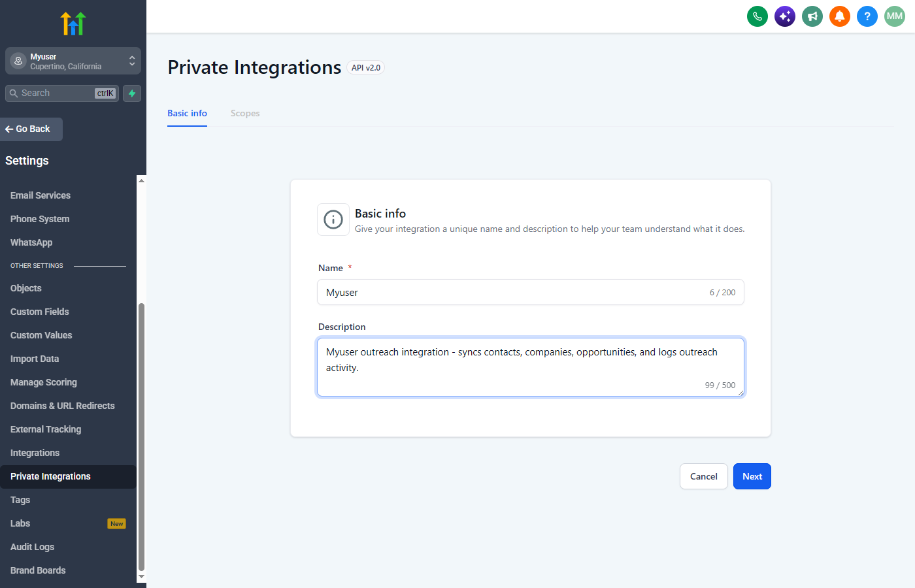915x588 pixels.
Task: Click the API v2.0 badge
Action: [366, 67]
